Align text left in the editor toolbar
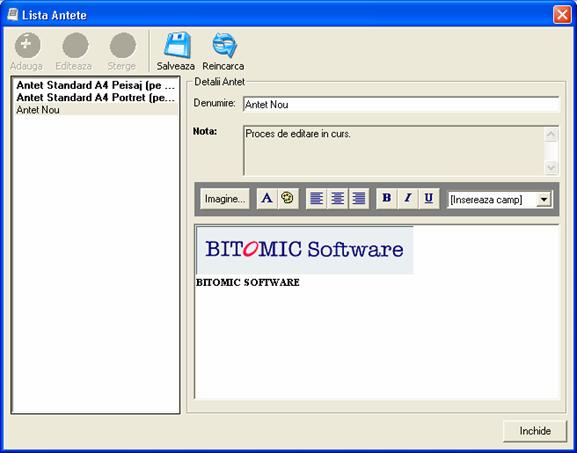 click(316, 198)
